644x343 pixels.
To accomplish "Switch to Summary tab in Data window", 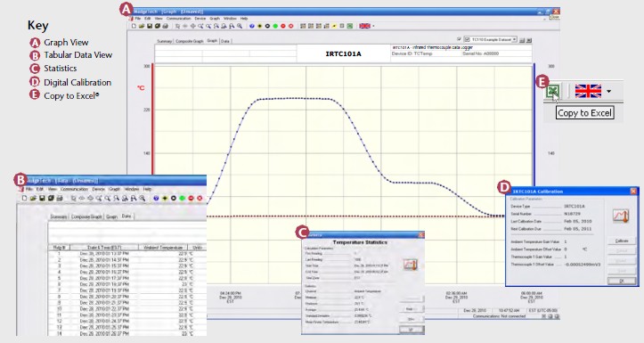I will point(59,216).
